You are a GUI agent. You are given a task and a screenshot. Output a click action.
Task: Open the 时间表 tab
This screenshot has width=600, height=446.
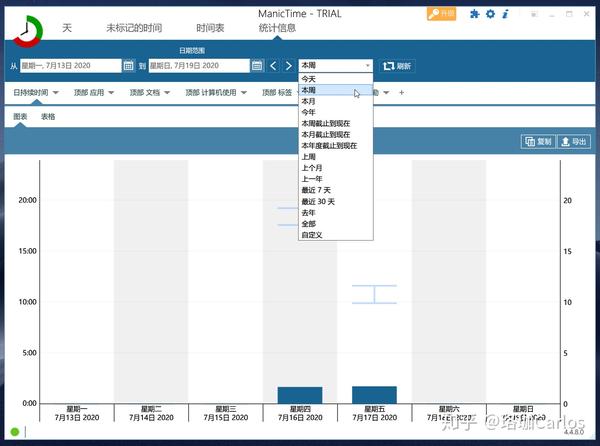click(210, 28)
